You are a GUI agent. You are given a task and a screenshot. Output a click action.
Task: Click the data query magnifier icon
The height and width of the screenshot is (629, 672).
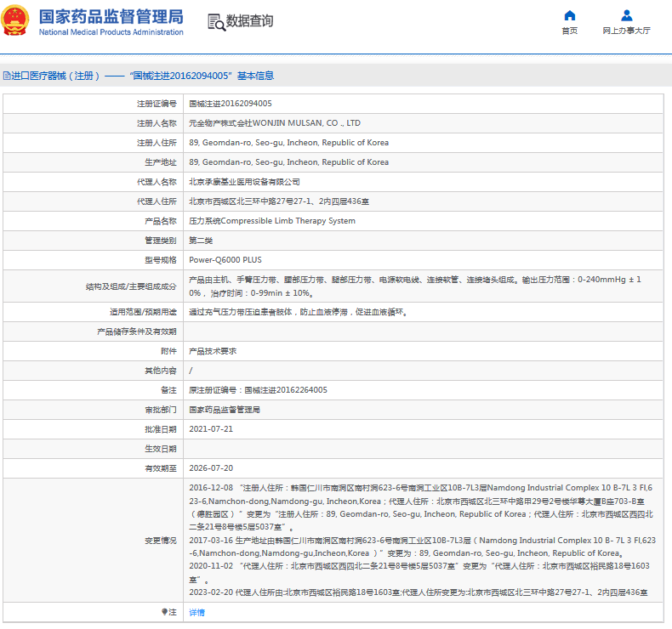tap(216, 22)
